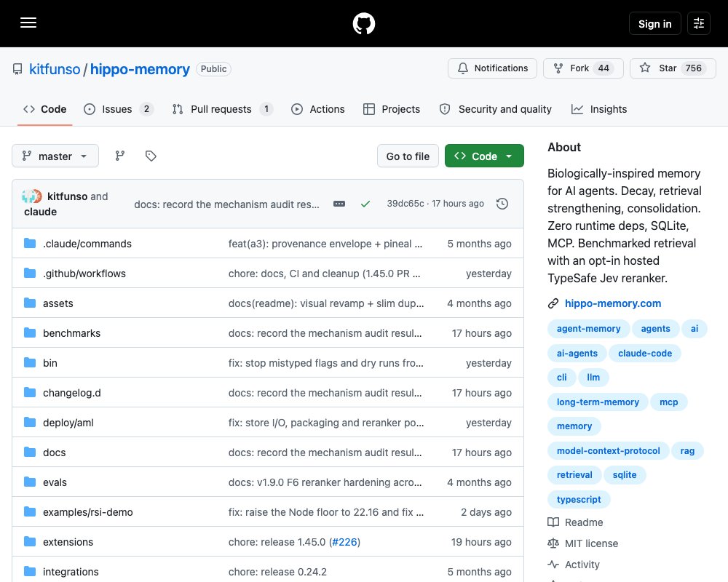Screen dimensions: 728x582
Task: Open the claude contributor link
Action: [40, 212]
